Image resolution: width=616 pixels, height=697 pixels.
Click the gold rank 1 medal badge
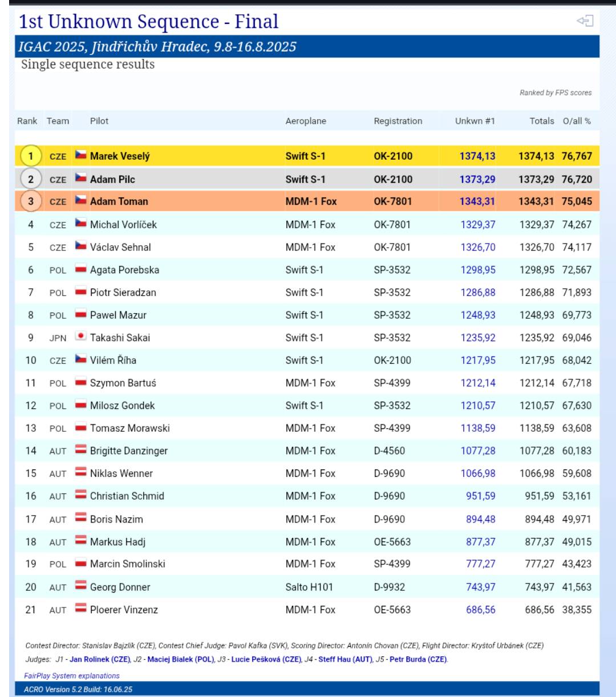31,156
